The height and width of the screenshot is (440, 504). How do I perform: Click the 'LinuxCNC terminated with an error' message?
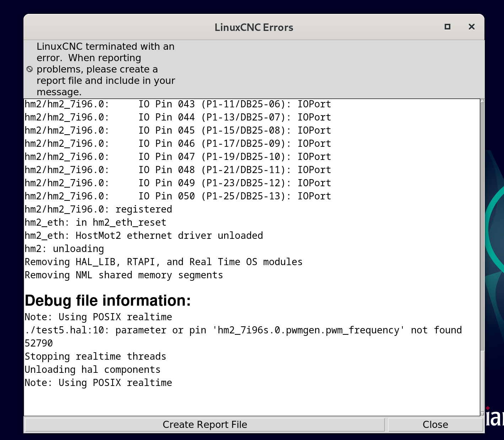coord(106,69)
